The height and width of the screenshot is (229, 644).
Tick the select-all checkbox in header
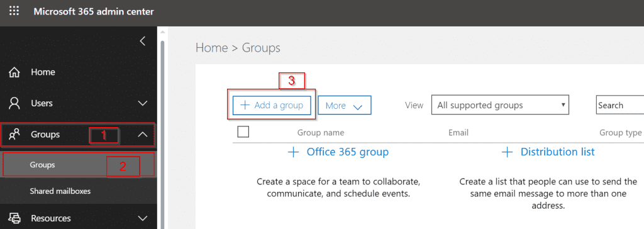click(x=243, y=132)
